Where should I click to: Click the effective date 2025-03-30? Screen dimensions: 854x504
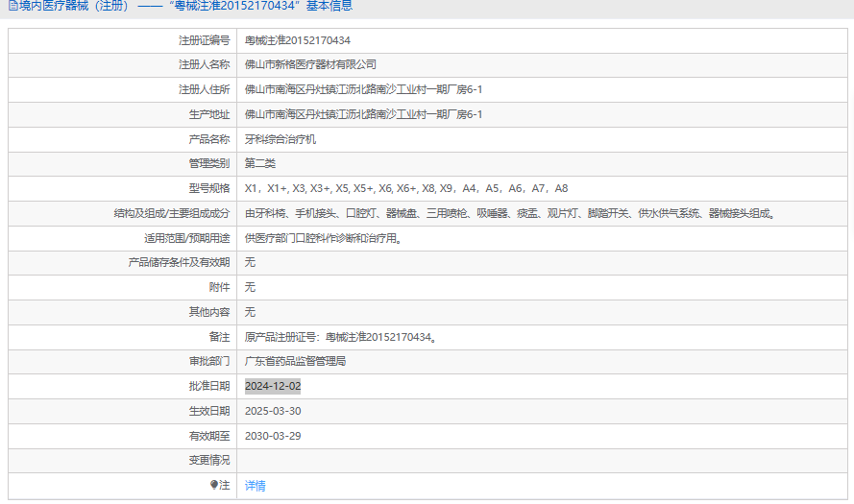[273, 412]
